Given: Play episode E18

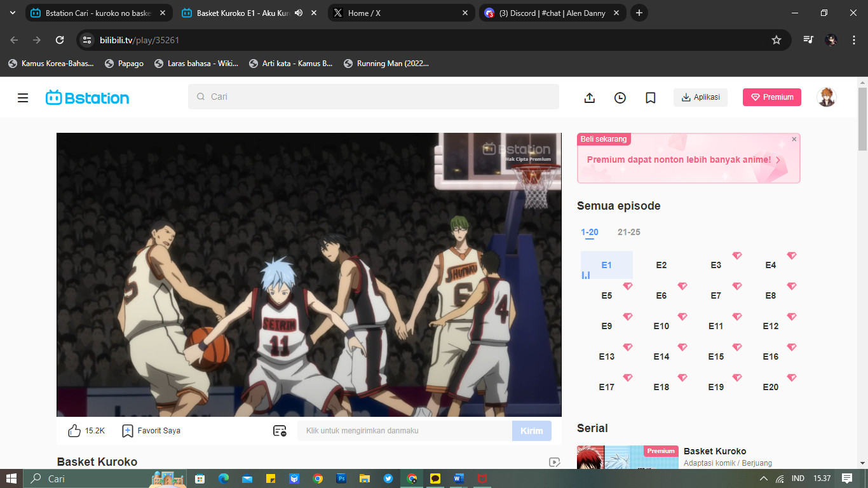Looking at the screenshot, I should [661, 387].
